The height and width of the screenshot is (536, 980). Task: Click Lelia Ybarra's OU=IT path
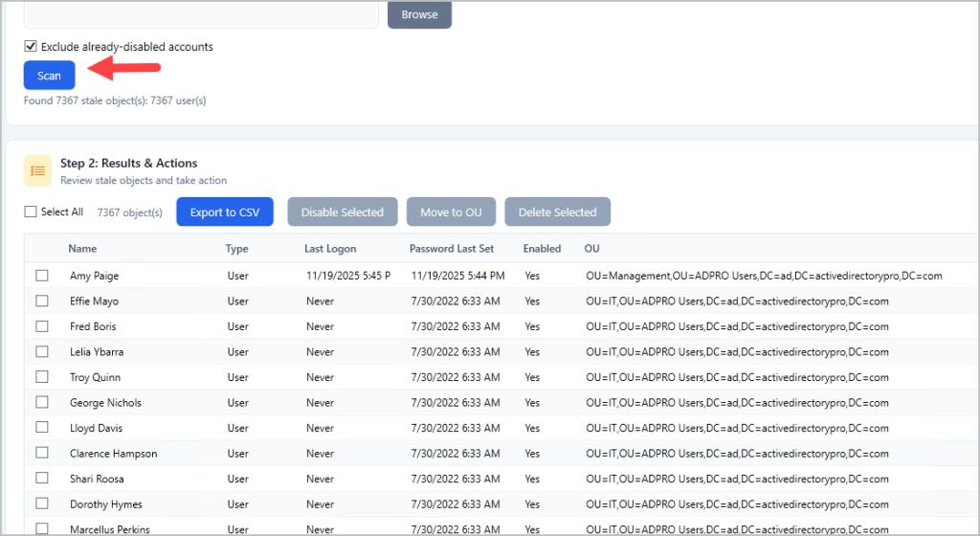pyautogui.click(x=737, y=351)
